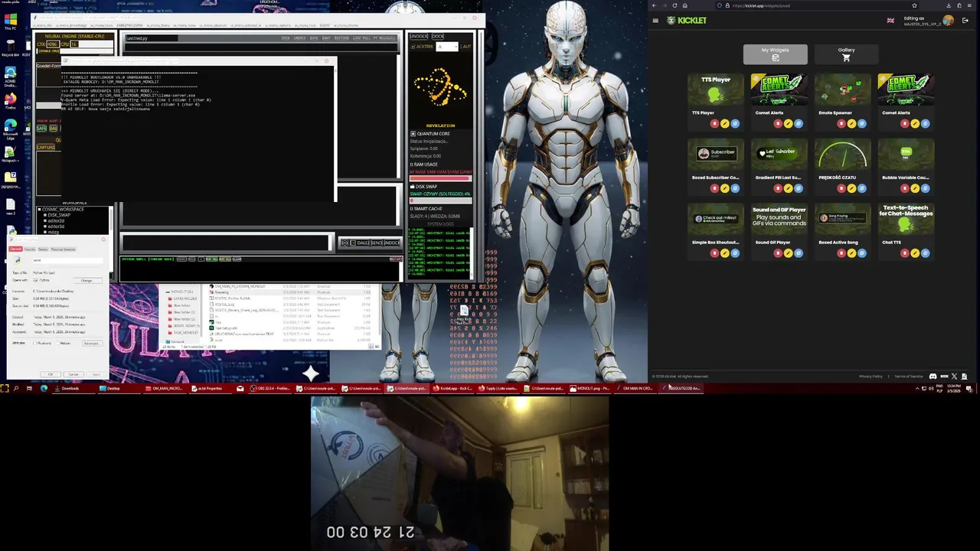Image resolution: width=980 pixels, height=551 pixels.
Task: Select the untitled.py editor tab
Action: [x=152, y=37]
